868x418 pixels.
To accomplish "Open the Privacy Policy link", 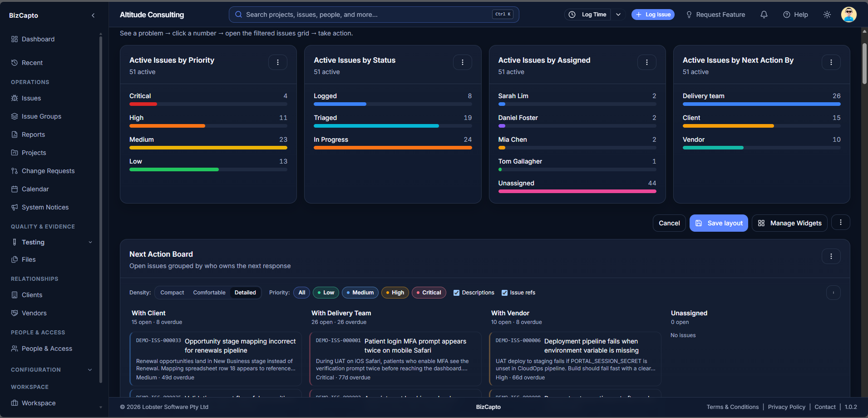I will pos(786,407).
